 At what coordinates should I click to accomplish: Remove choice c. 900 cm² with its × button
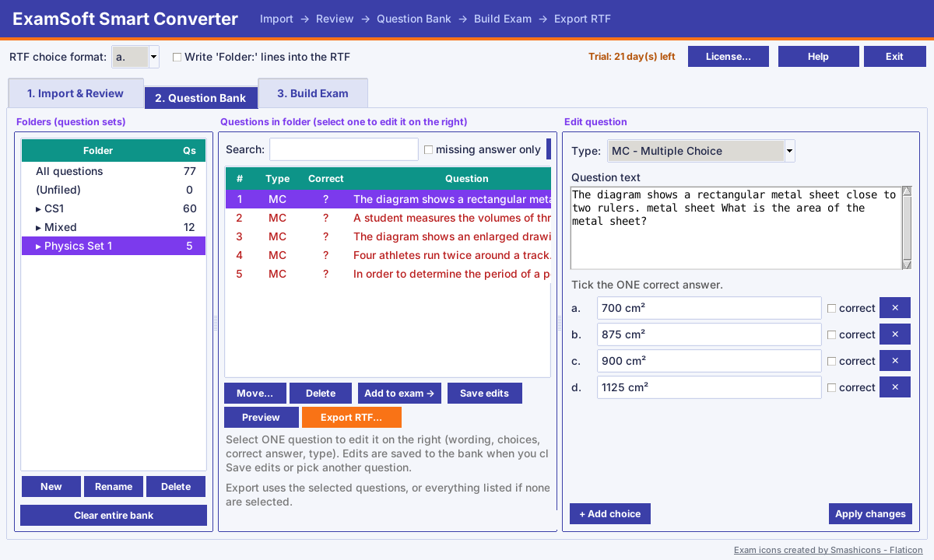895,361
